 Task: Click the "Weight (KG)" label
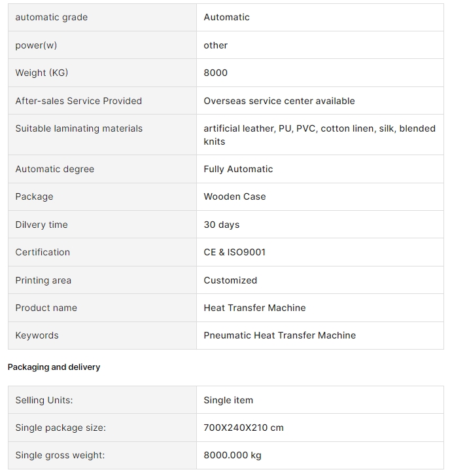[41, 73]
